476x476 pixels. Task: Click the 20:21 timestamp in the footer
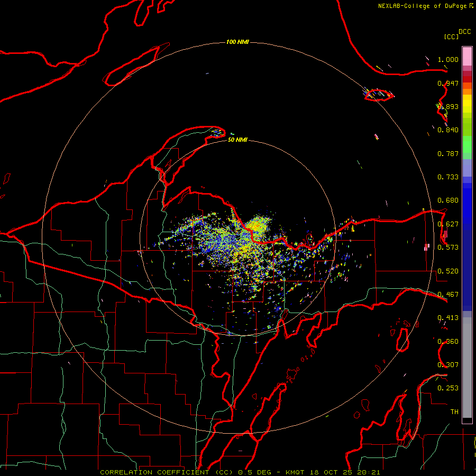click(368, 472)
